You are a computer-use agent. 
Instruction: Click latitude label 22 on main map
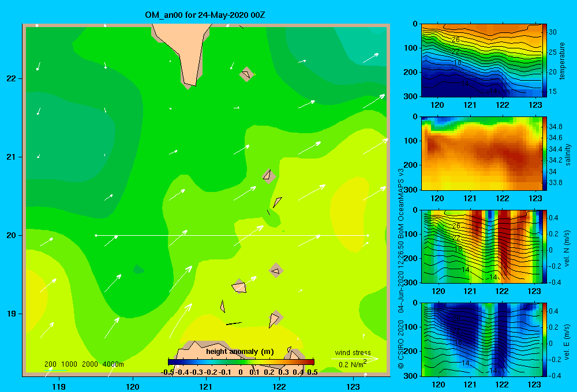[x=11, y=79]
